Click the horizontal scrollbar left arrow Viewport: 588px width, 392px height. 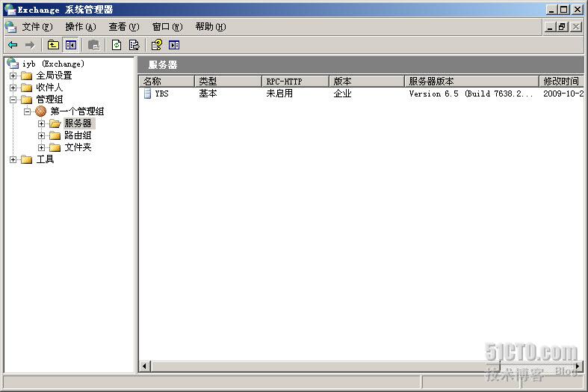145,366
